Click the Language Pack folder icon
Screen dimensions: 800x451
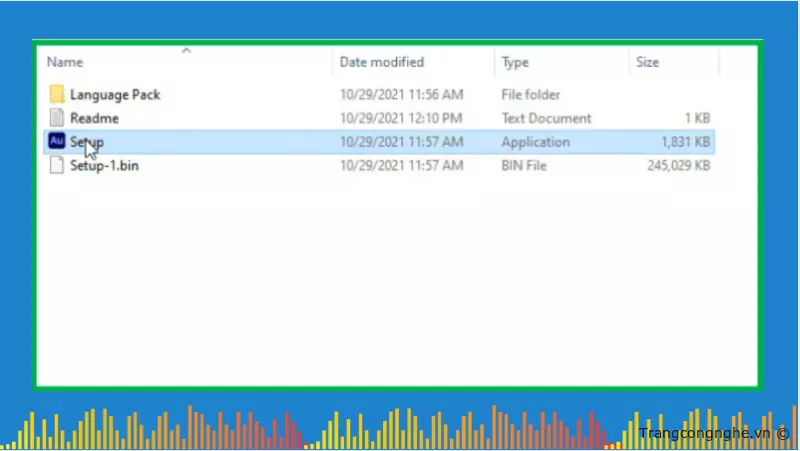[57, 94]
